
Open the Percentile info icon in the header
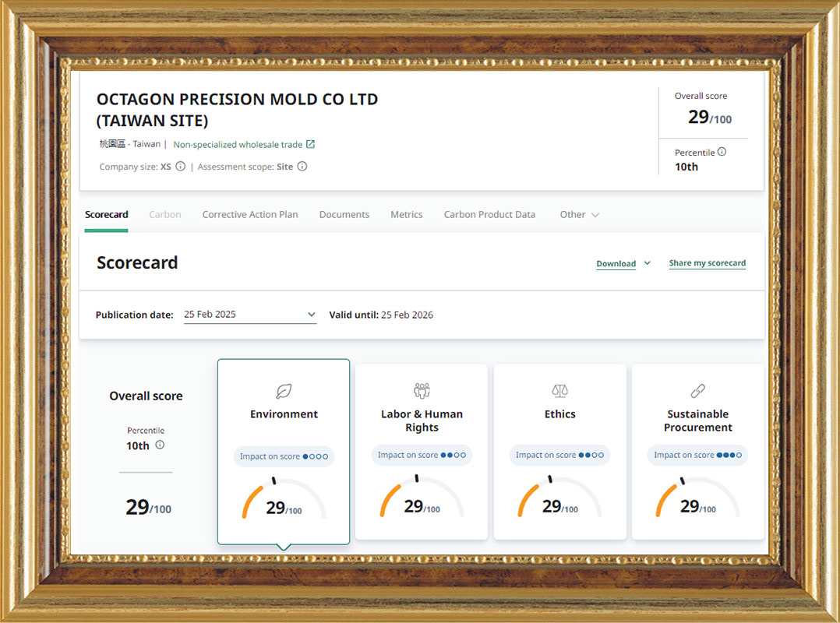coord(722,152)
